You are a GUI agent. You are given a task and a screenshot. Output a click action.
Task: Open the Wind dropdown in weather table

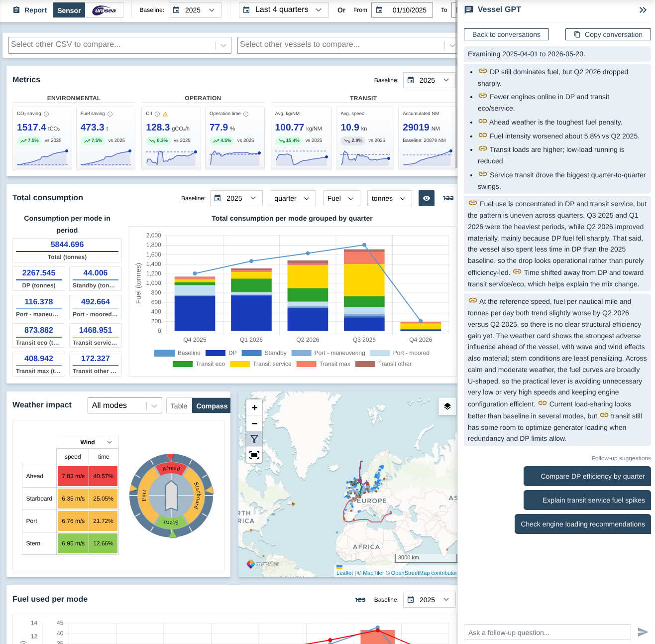(88, 442)
